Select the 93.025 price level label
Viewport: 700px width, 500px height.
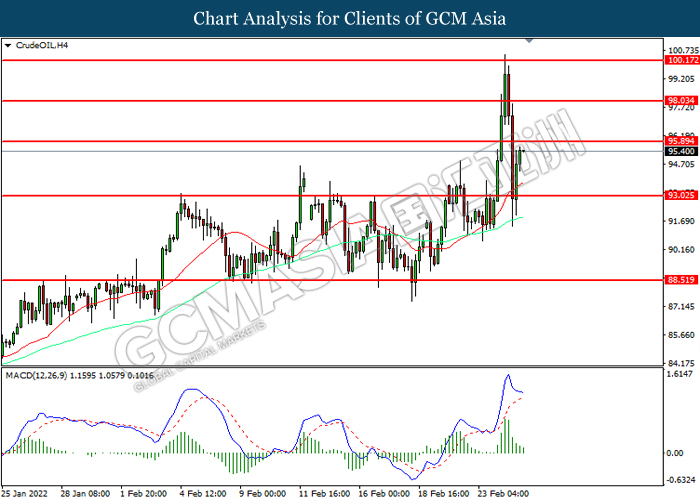(682, 195)
